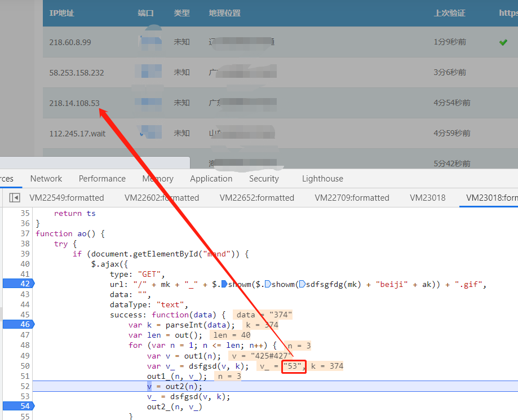Click the 端口 column header
The image size is (518, 420).
(145, 13)
